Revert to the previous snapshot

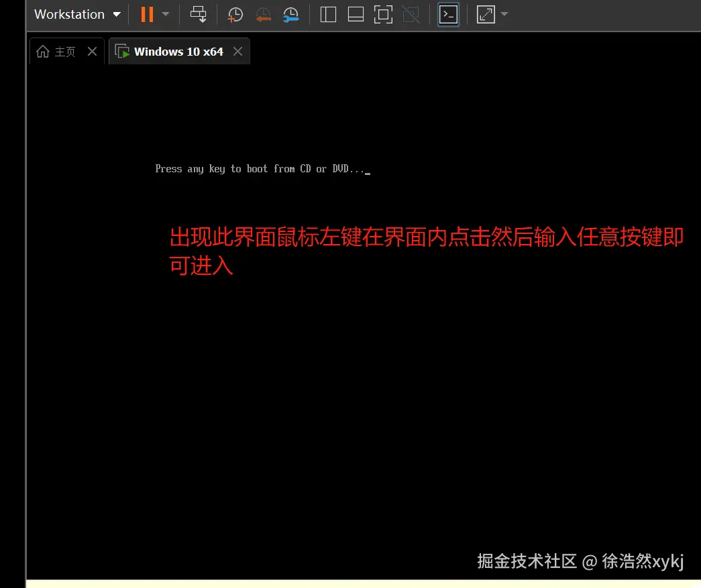(264, 14)
